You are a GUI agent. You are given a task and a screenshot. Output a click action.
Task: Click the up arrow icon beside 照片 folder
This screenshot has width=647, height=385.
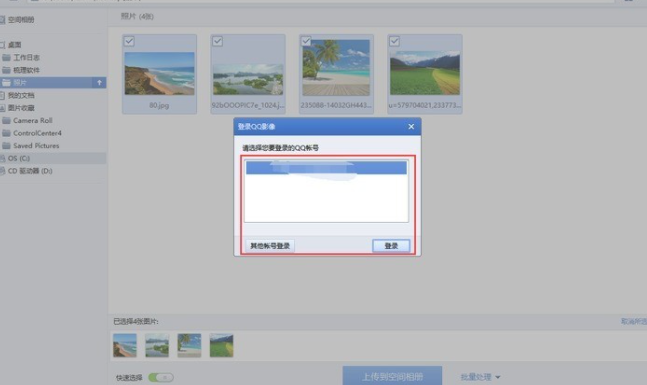point(99,83)
